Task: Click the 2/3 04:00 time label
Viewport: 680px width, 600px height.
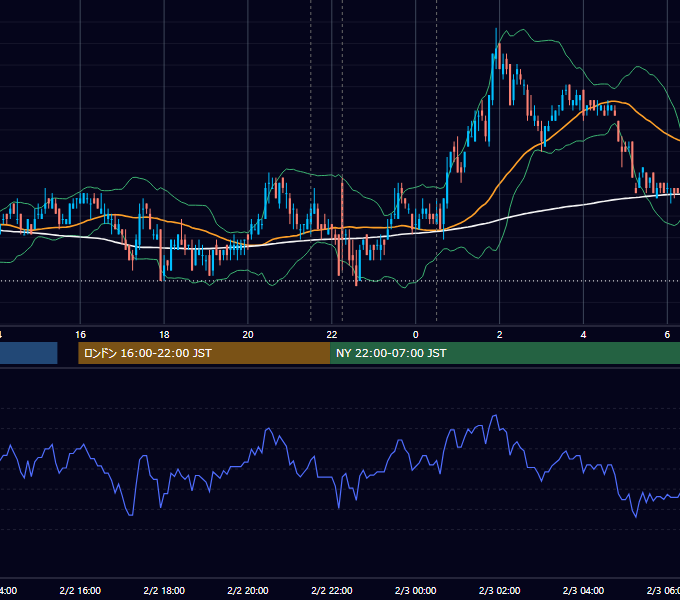Action: pos(583,590)
